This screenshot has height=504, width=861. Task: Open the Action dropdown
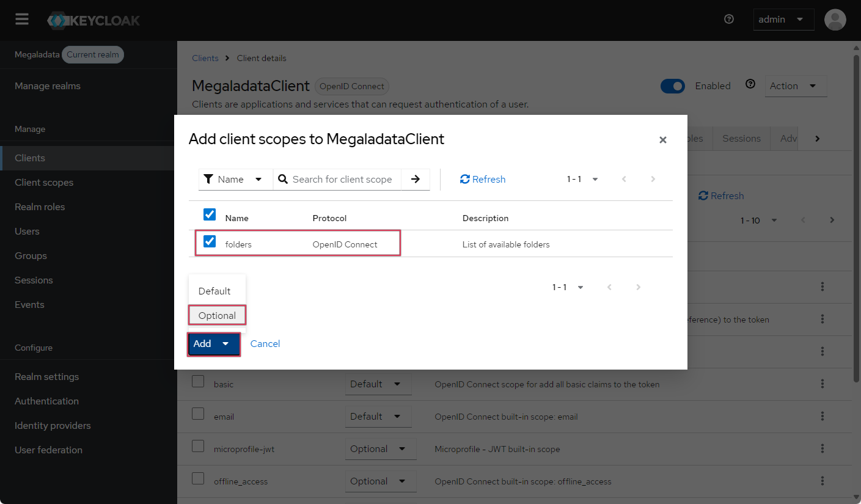(796, 86)
